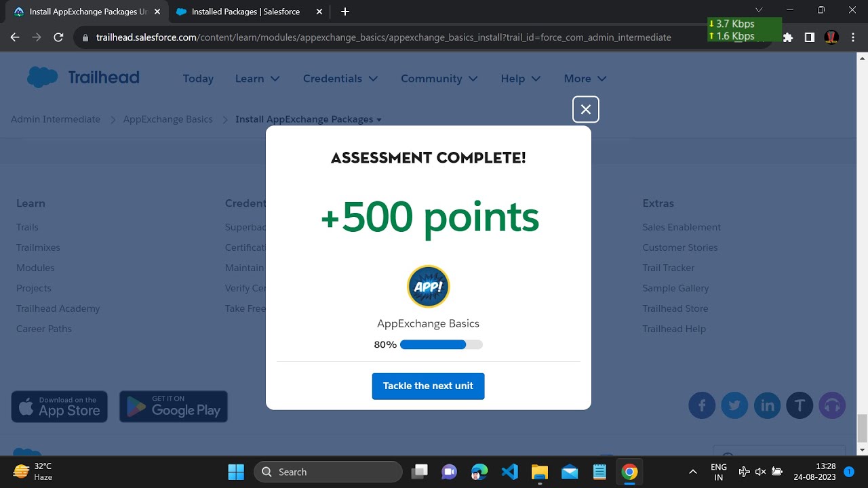868x488 pixels.
Task: Open the LinkedIn social icon
Action: click(767, 406)
